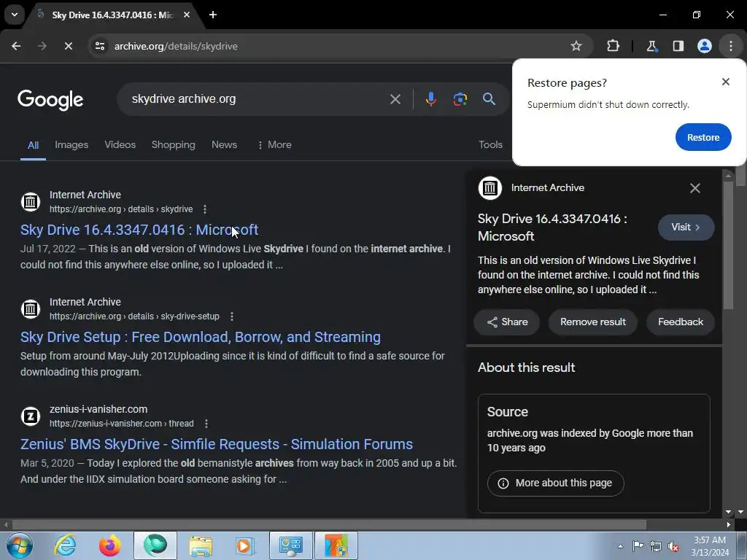Open Control Panel taskbar button
This screenshot has height=560, width=747.
[291, 545]
